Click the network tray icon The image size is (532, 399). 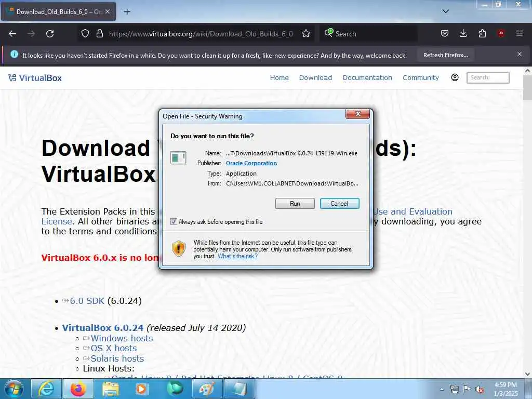click(454, 389)
